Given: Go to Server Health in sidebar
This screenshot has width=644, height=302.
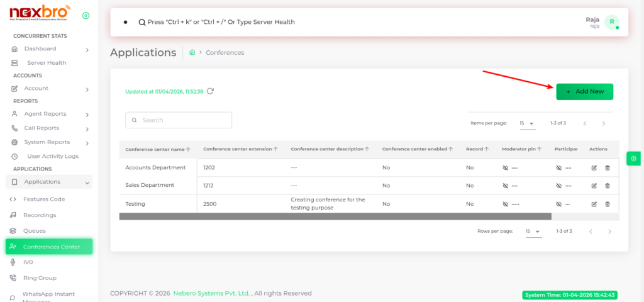Looking at the screenshot, I should [x=47, y=63].
